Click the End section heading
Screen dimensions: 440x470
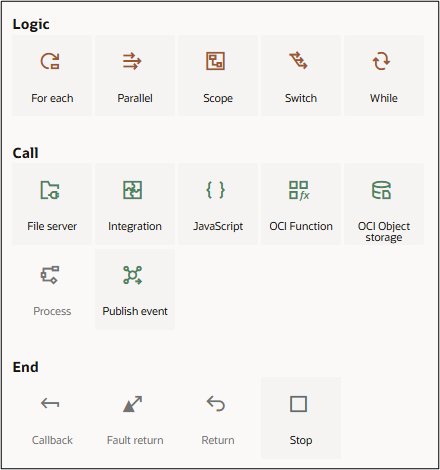pyautogui.click(x=25, y=367)
